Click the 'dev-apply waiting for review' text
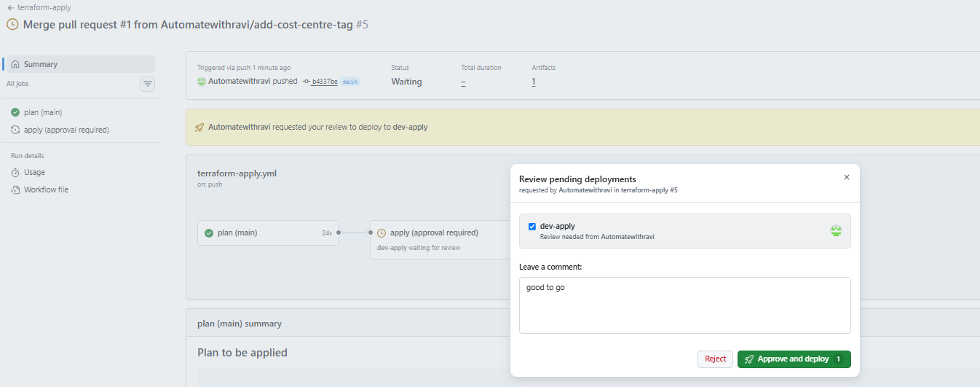The image size is (980, 387). point(419,248)
